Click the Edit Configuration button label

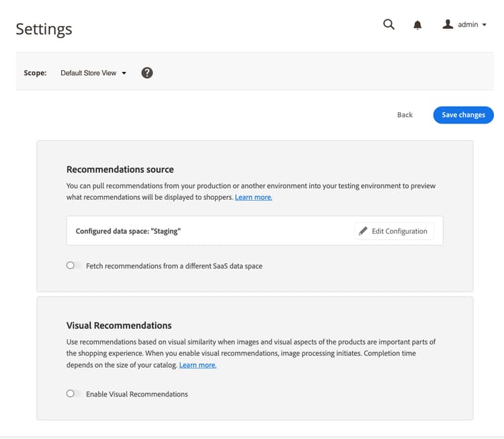tap(399, 231)
